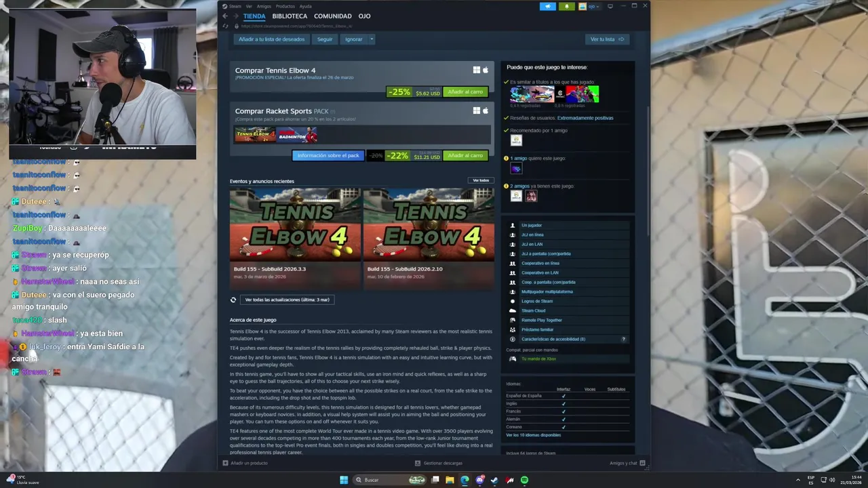Screen dimensions: 868x488
Task: Open Gestionar descargas at bottom
Action: tap(439, 463)
